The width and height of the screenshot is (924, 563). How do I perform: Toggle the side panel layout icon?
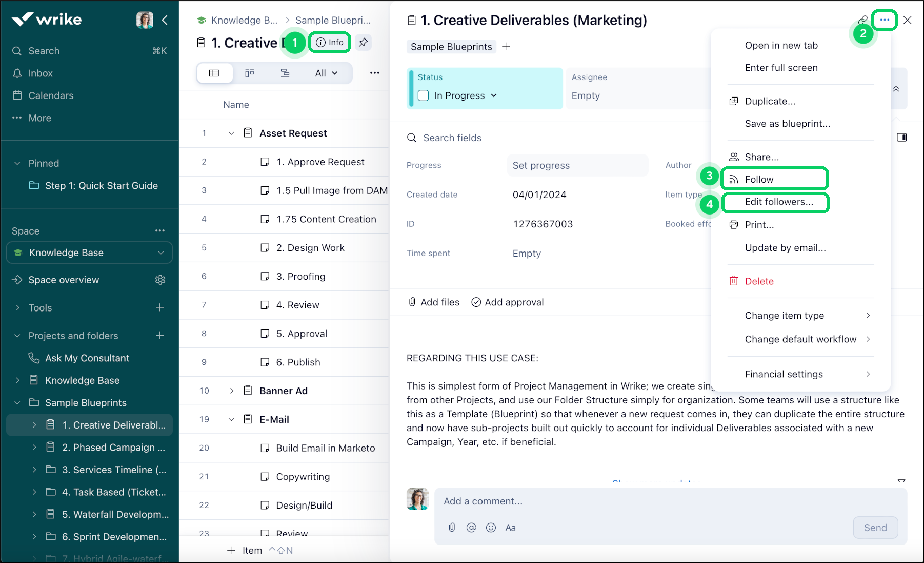point(901,138)
